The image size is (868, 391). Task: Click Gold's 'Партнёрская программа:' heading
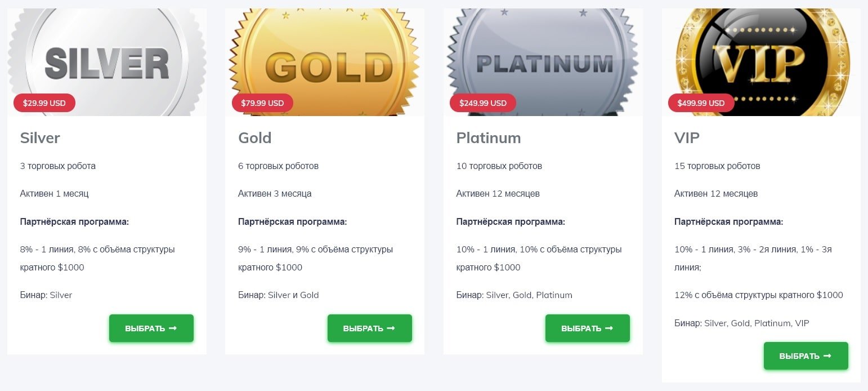[x=293, y=222]
